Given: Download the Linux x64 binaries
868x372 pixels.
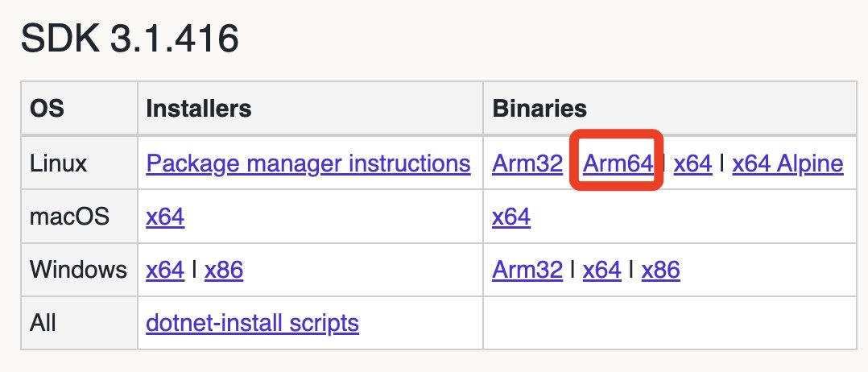Looking at the screenshot, I should pos(692,164).
